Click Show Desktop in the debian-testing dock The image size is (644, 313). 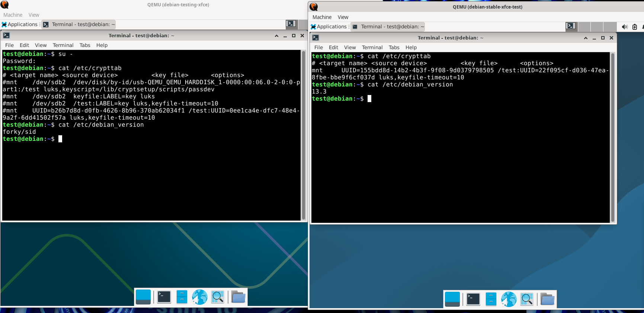click(143, 297)
